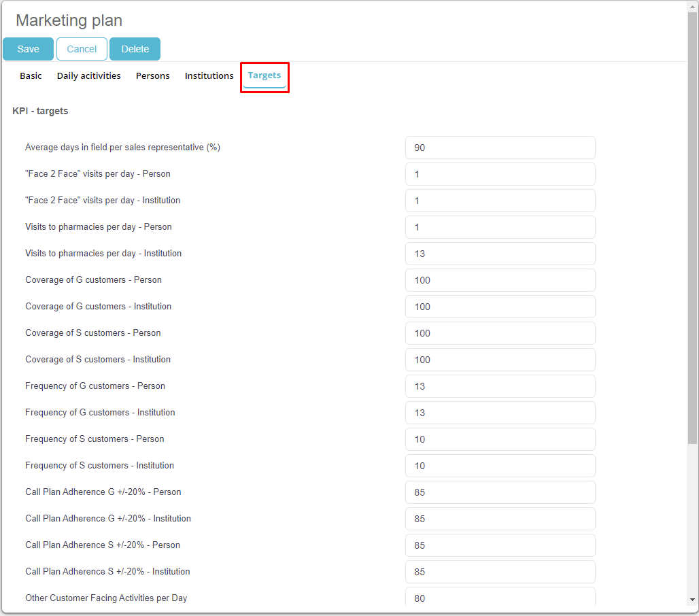The width and height of the screenshot is (699, 616).
Task: Click the Save button
Action: pyautogui.click(x=28, y=49)
